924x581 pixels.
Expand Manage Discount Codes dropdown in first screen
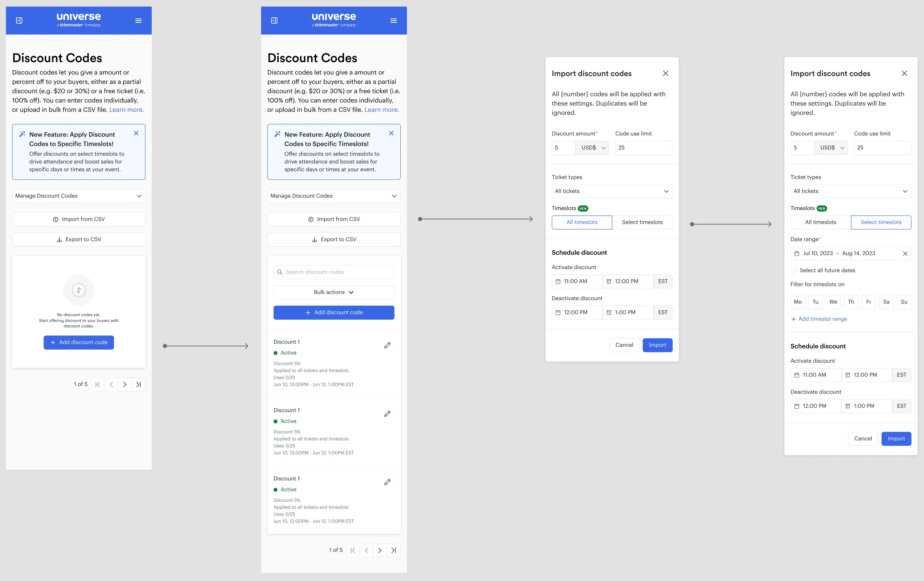(x=79, y=196)
